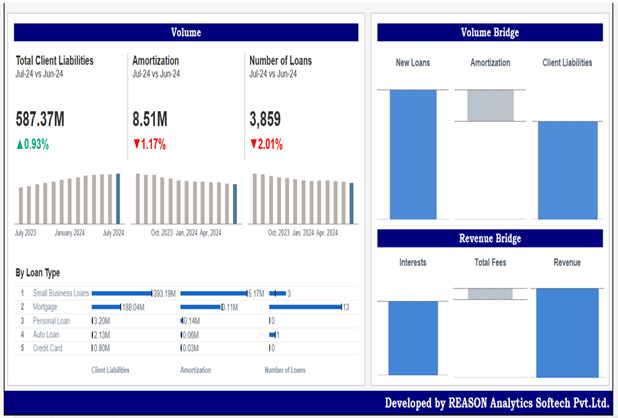Click the highlighted July 2024 liabilities bar

[118, 198]
